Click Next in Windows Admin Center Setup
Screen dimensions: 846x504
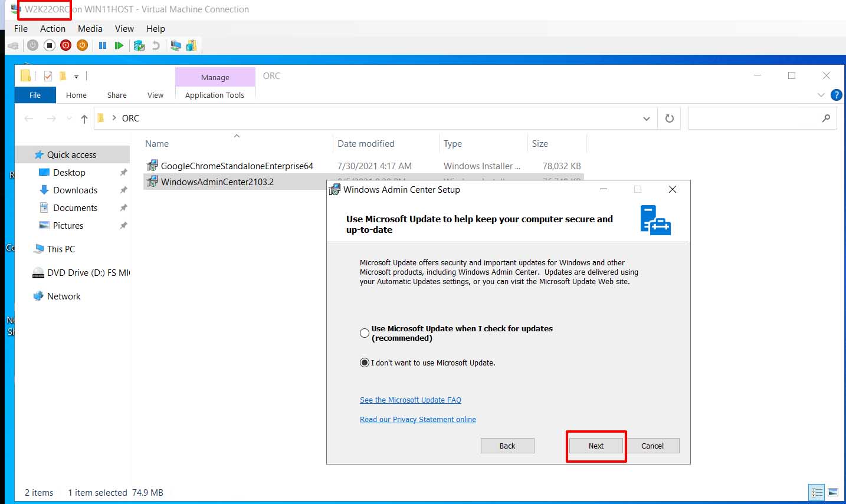coord(596,446)
